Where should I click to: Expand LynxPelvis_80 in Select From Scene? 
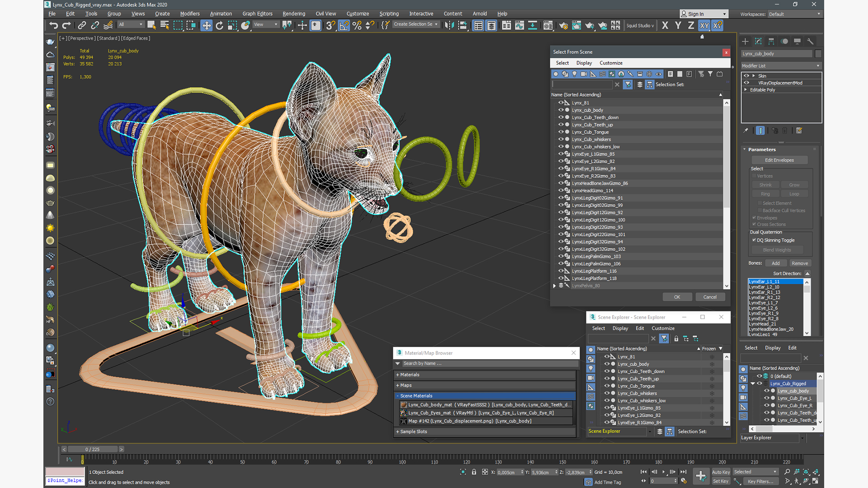pyautogui.click(x=555, y=286)
